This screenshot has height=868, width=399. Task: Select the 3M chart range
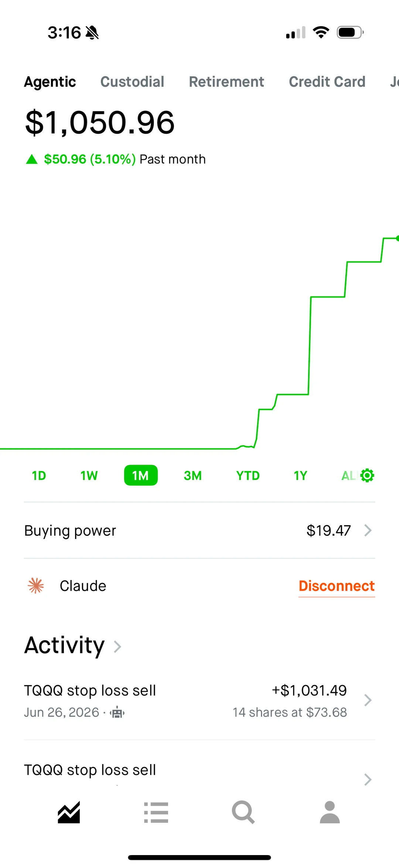tap(193, 475)
